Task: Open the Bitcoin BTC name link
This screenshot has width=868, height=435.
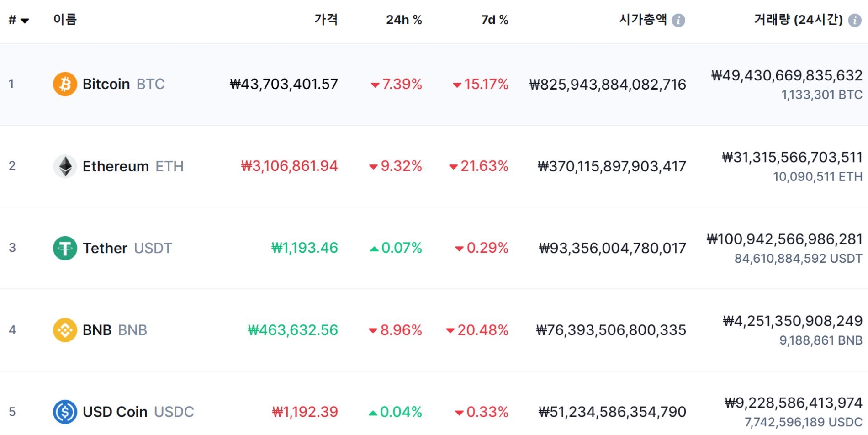Action: pyautogui.click(x=123, y=84)
